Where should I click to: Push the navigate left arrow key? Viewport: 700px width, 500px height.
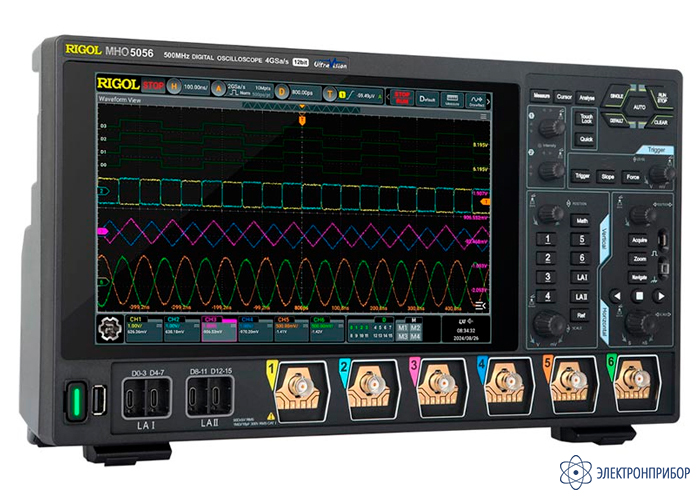pos(617,296)
